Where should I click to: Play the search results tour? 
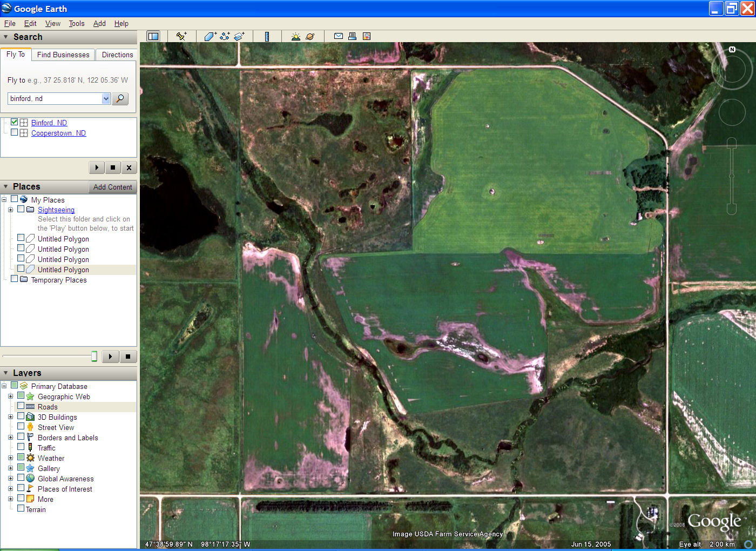(97, 167)
